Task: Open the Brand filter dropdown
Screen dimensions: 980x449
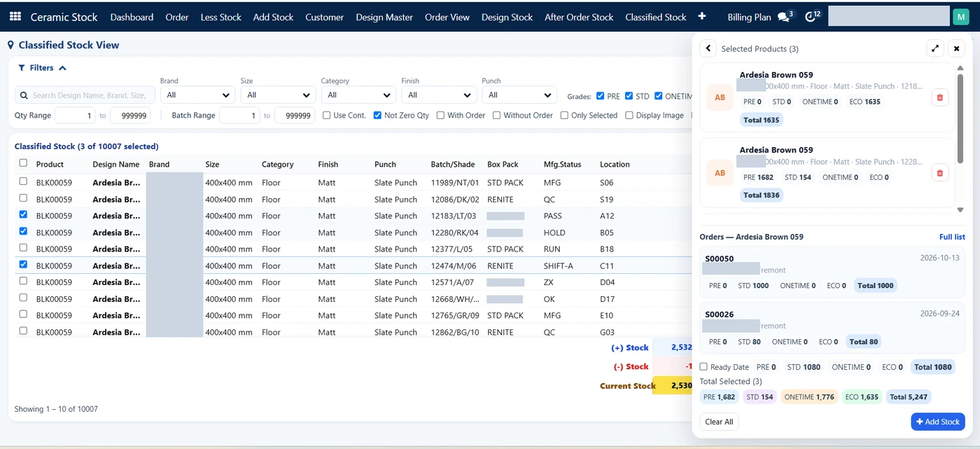Action: (x=197, y=95)
